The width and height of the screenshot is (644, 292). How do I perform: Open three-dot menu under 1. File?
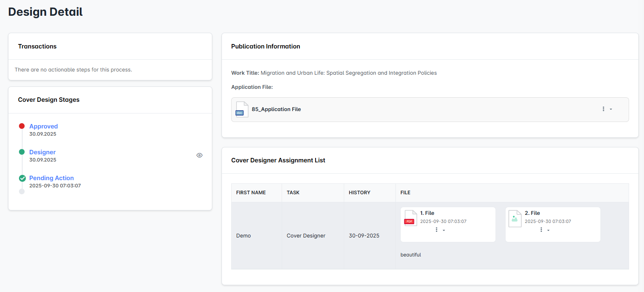[437, 230]
